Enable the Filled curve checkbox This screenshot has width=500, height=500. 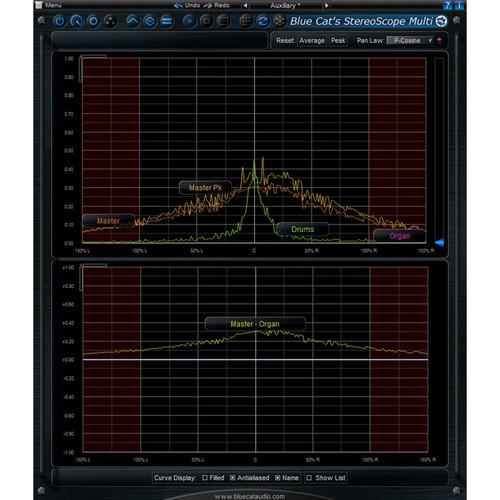[205, 478]
